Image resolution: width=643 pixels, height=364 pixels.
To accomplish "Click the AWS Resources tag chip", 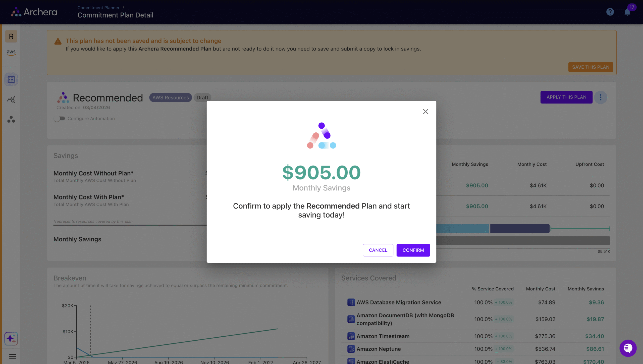I will point(171,97).
